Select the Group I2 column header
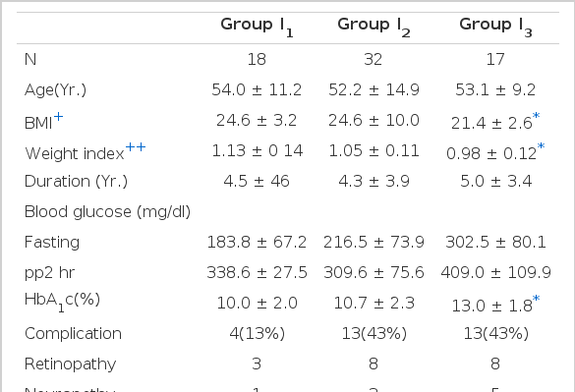The image size is (575, 392). pyautogui.click(x=374, y=28)
